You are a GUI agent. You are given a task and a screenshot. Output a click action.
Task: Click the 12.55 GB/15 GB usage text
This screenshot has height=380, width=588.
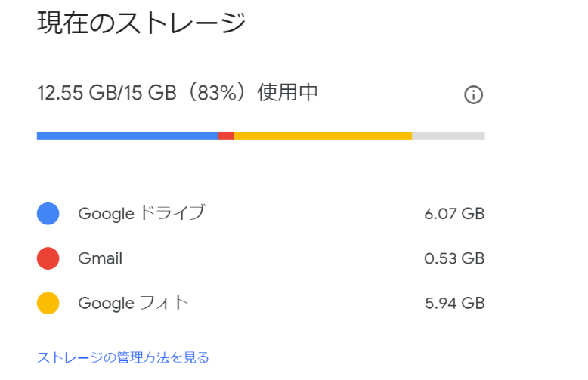click(107, 93)
